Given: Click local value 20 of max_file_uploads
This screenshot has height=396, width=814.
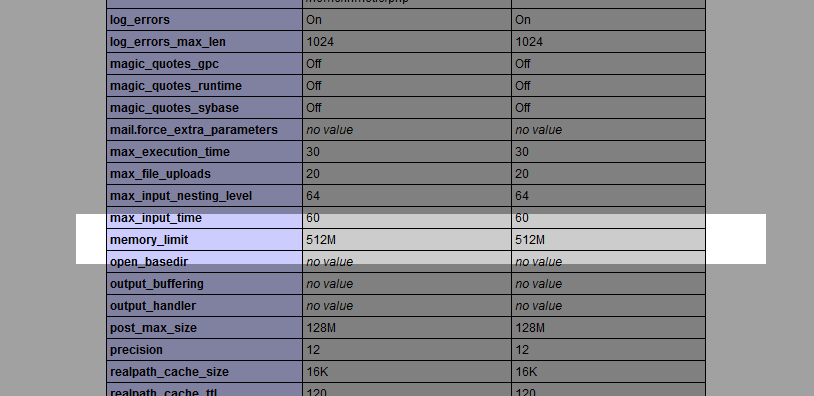Looking at the screenshot, I should point(313,174).
